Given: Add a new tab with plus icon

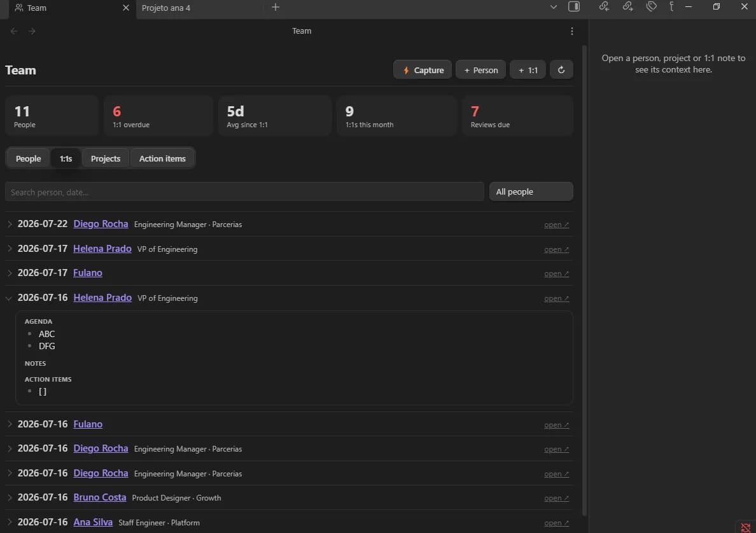Looking at the screenshot, I should pyautogui.click(x=276, y=7).
